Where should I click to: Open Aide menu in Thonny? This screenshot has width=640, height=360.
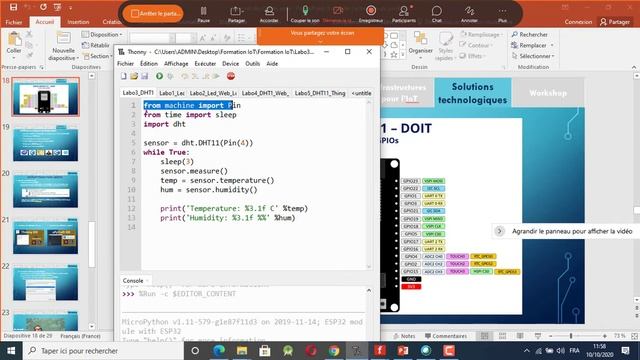pos(272,64)
